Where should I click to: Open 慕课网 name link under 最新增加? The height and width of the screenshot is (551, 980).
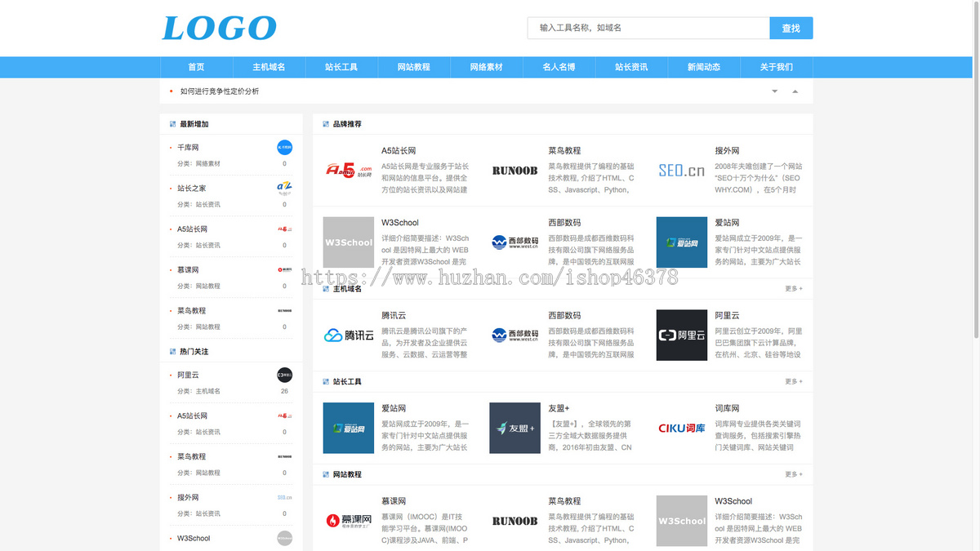coord(188,270)
